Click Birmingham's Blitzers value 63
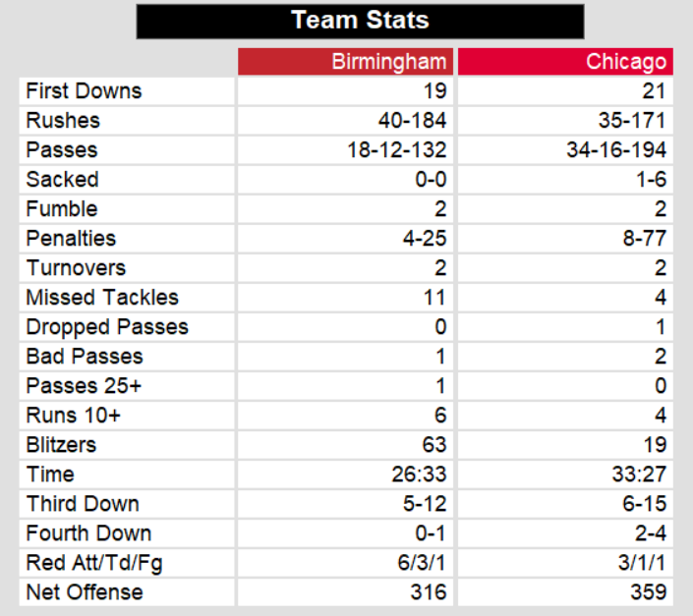Viewport: 693px width, 616px height. (x=433, y=445)
